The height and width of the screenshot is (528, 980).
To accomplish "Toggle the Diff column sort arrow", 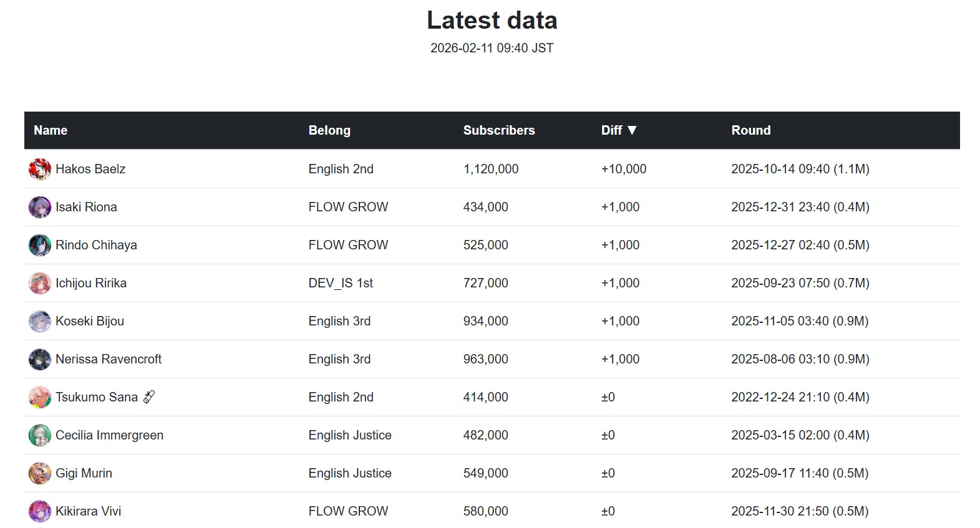I will [632, 130].
